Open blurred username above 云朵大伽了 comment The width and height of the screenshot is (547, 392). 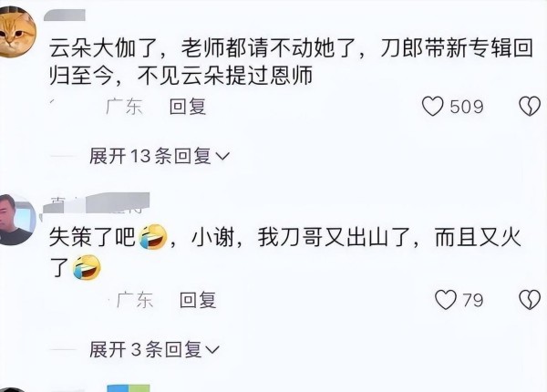[65, 15]
